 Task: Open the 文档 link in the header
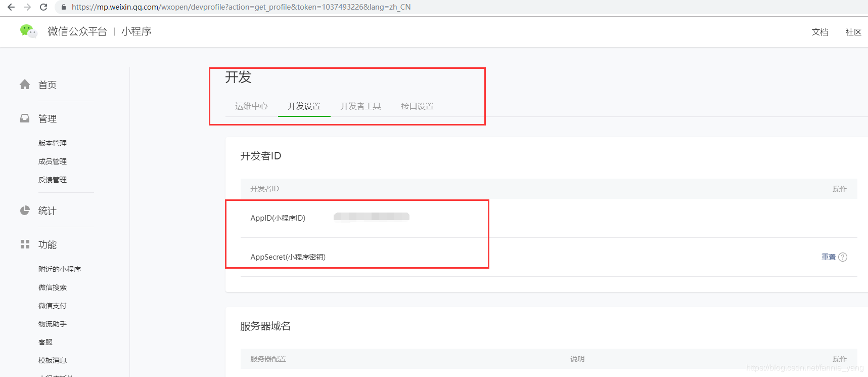click(x=820, y=32)
